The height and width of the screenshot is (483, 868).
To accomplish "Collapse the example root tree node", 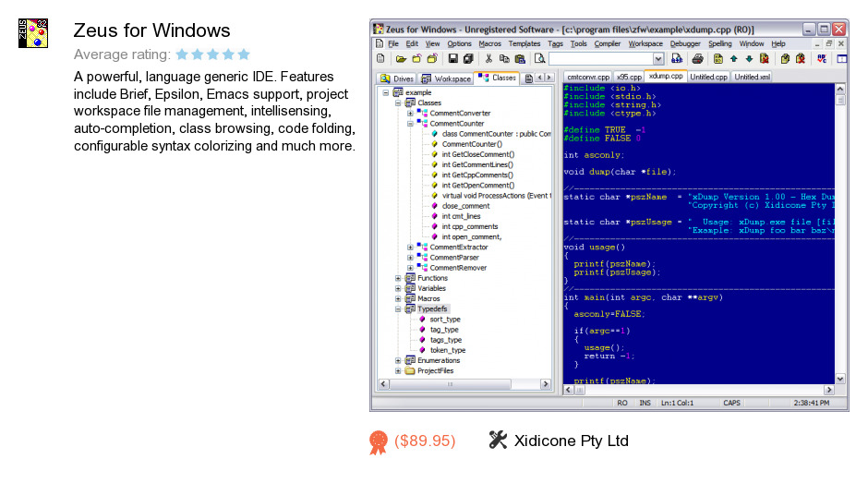I will pos(386,92).
